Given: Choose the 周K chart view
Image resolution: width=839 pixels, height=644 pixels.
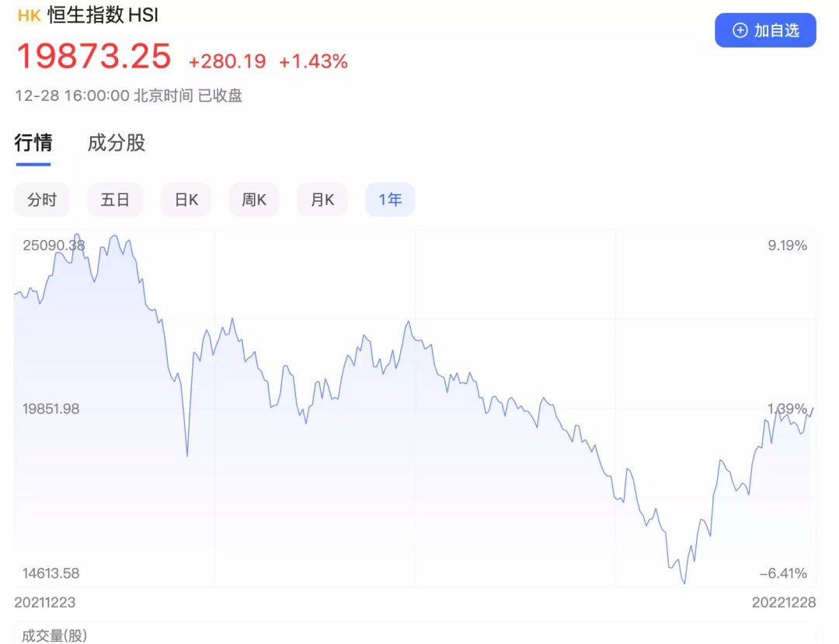Looking at the screenshot, I should (x=253, y=200).
